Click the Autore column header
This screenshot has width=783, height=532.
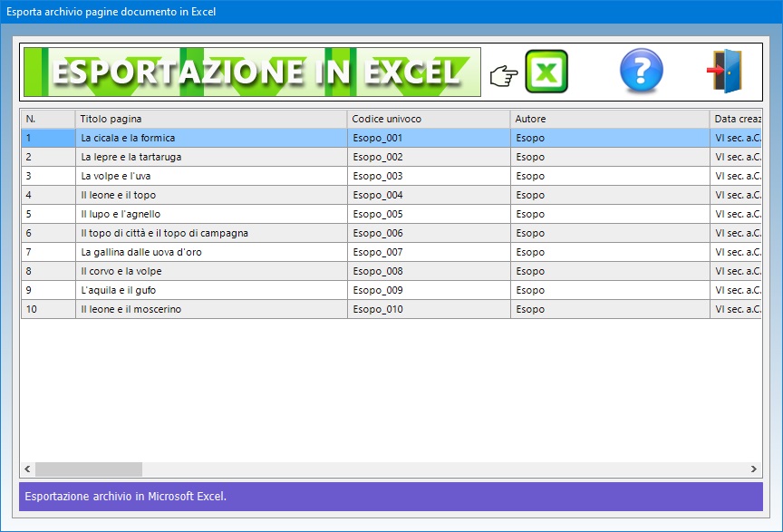tap(609, 119)
